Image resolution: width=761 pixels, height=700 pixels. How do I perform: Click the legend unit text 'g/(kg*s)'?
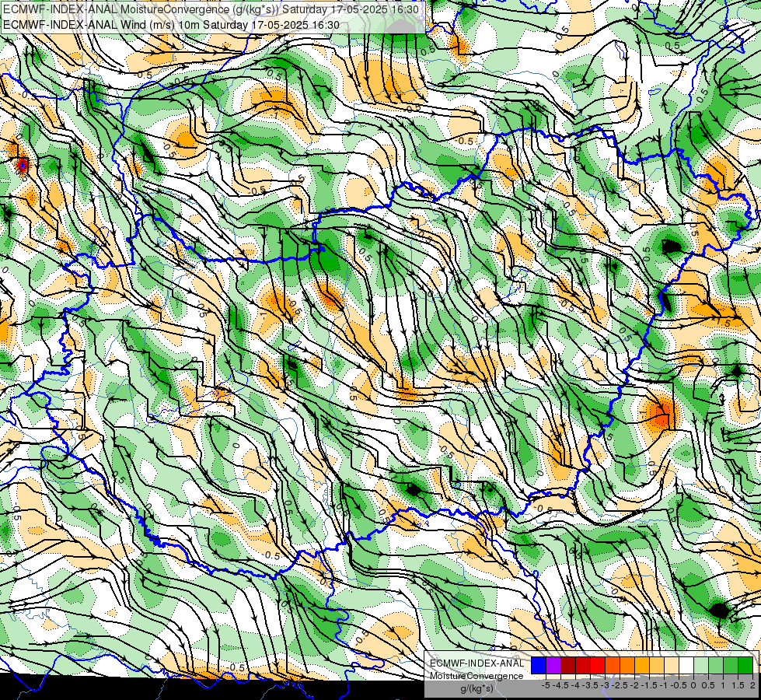pyautogui.click(x=476, y=689)
